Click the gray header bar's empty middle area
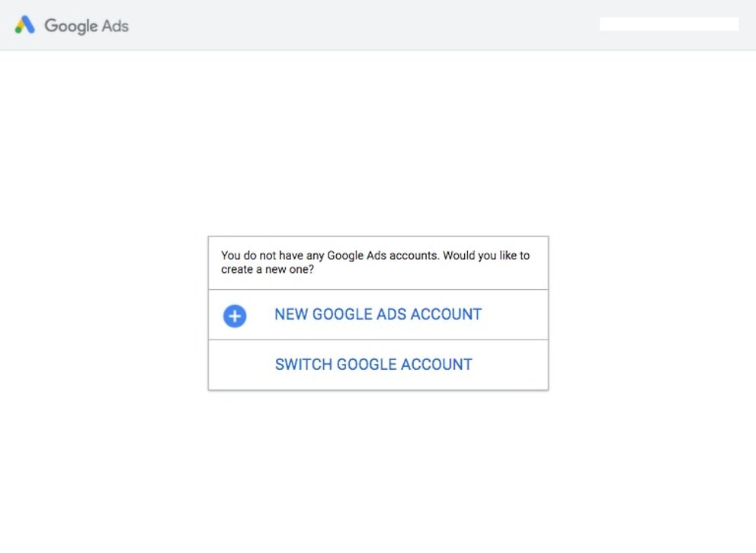This screenshot has height=553, width=756. 364,25
